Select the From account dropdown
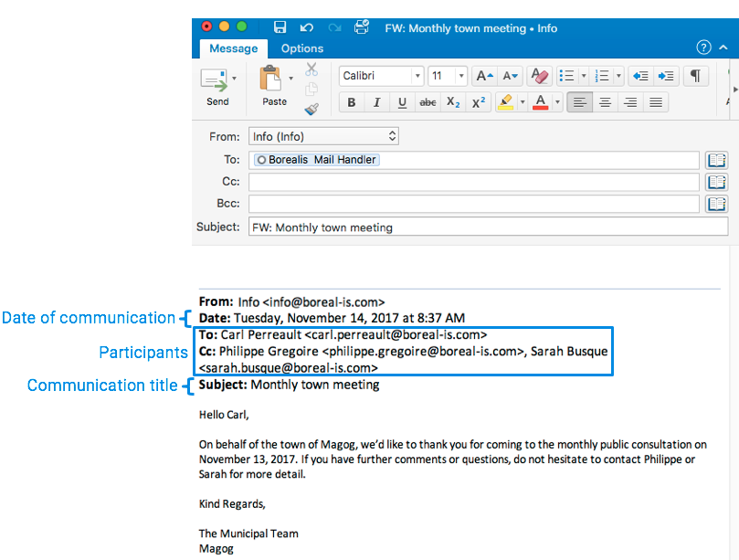Viewport: 739px width, 560px height. point(323,136)
